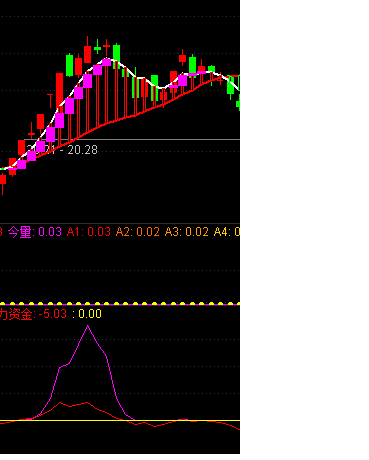Click the magenta line peak in bottom indicator
The image size is (369, 460).
pos(88,326)
